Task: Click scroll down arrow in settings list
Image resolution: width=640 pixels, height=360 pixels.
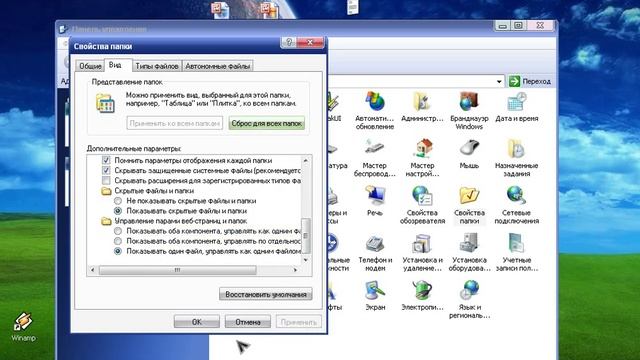Action: (306, 260)
